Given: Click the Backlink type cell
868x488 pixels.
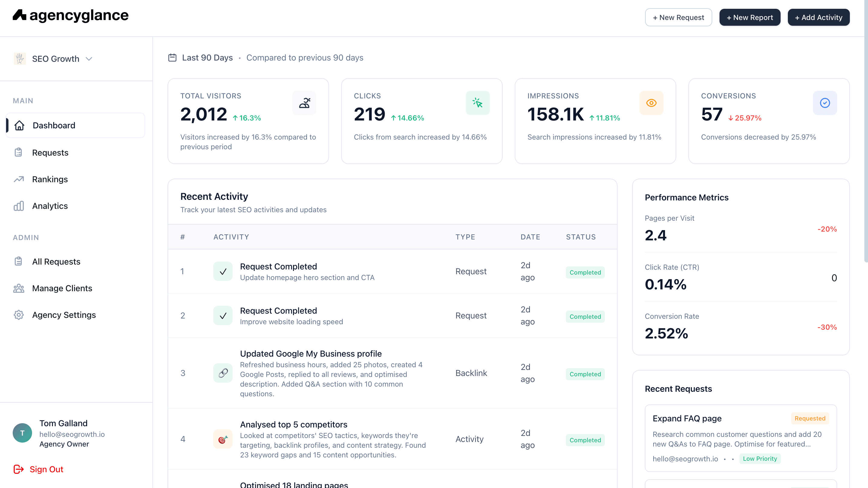Looking at the screenshot, I should tap(471, 373).
